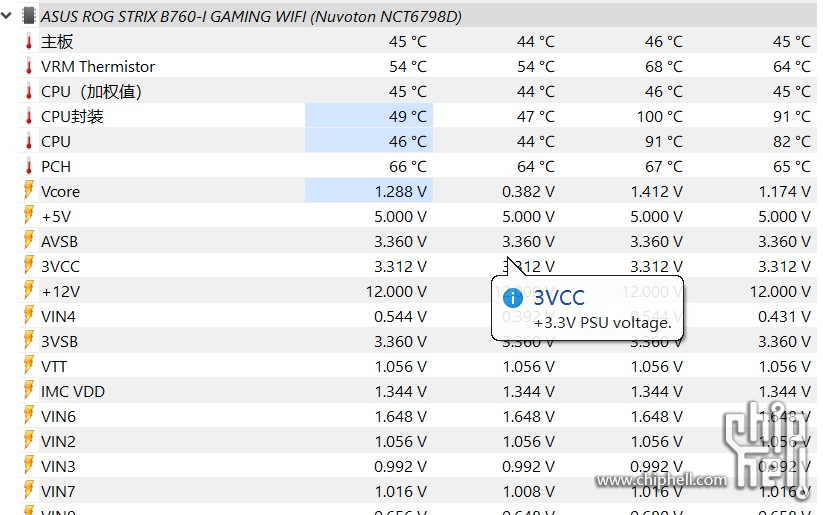Select the VTT row label
This screenshot has height=515, width=823.
(x=54, y=366)
